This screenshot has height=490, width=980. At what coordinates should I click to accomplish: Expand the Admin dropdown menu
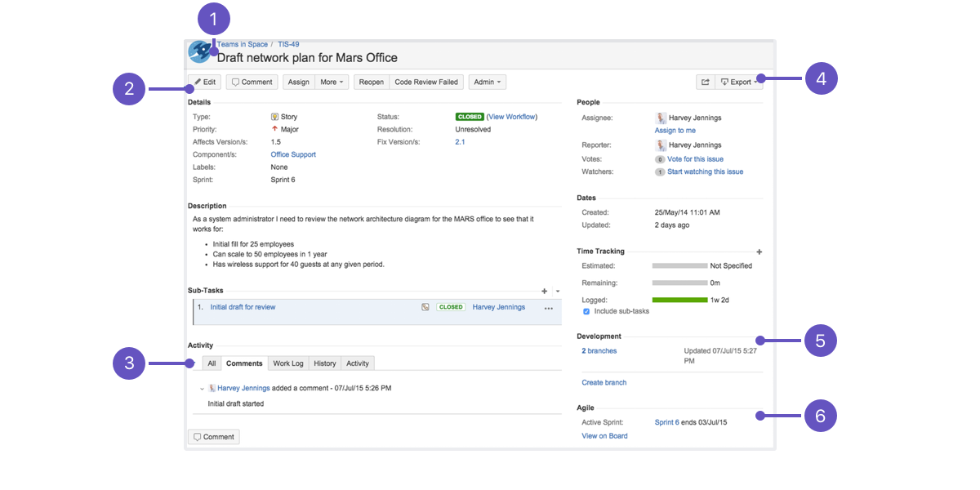coord(487,82)
